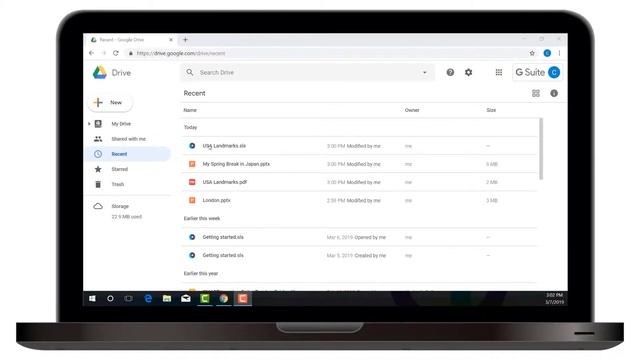Open the search options dropdown arrow
The image size is (640, 360).
point(424,73)
